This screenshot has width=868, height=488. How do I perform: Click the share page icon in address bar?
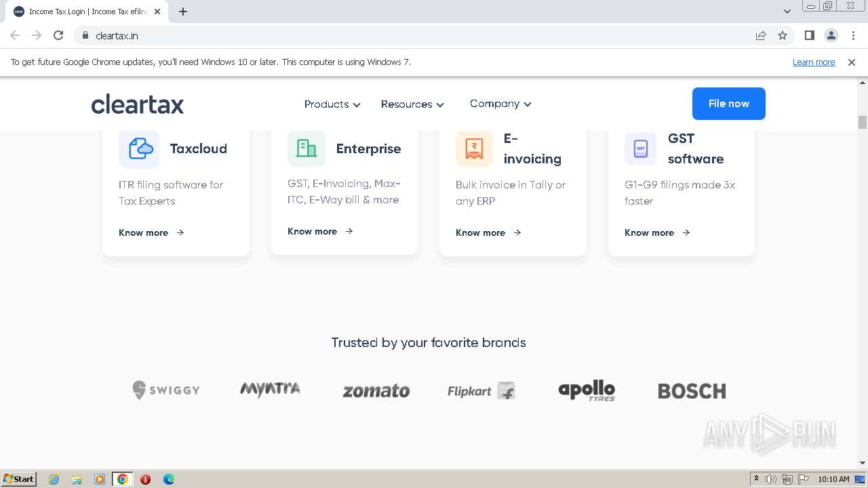tap(761, 35)
